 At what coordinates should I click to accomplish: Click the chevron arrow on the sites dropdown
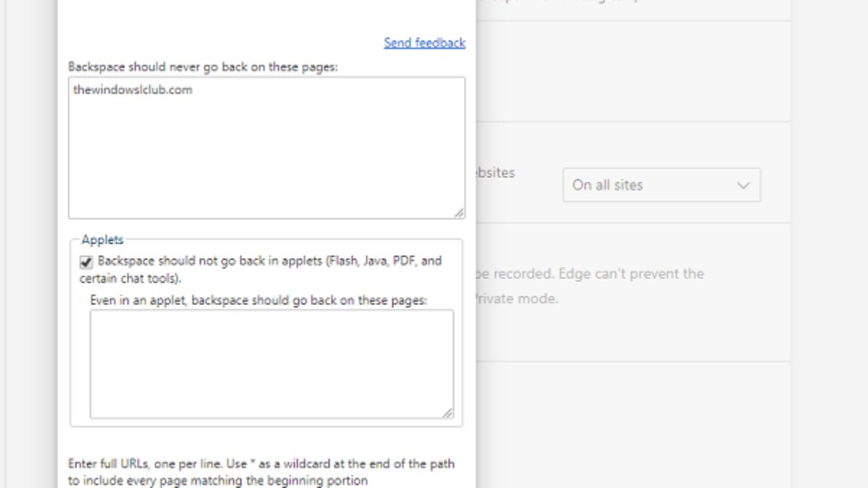tap(743, 185)
